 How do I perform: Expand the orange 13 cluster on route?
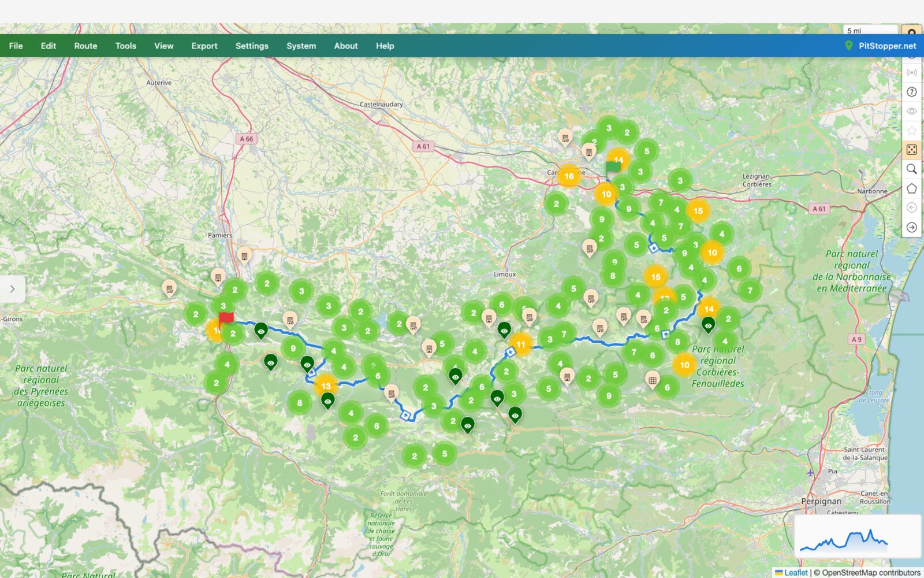326,386
